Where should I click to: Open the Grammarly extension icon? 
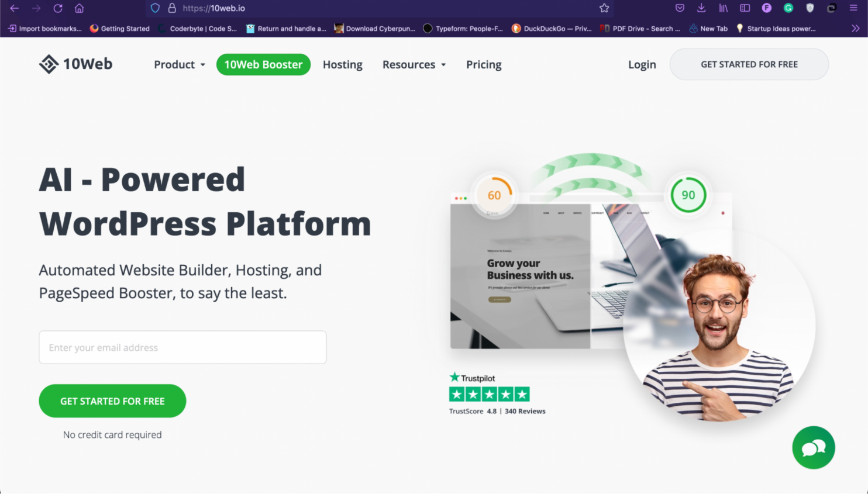[788, 8]
